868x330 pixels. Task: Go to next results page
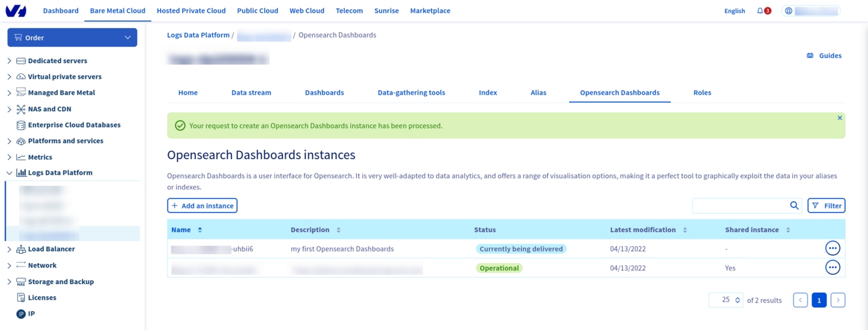click(838, 300)
